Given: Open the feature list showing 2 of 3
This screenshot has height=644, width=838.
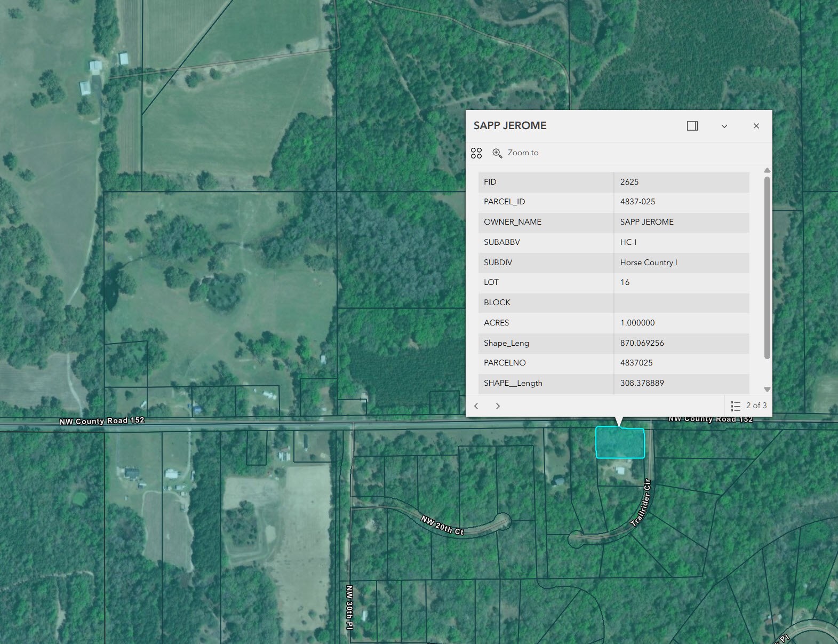Looking at the screenshot, I should (748, 406).
